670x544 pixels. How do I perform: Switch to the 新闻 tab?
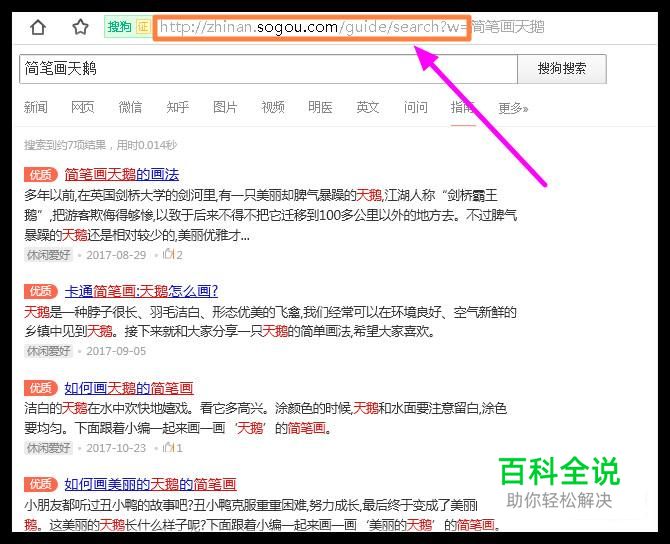[35, 107]
